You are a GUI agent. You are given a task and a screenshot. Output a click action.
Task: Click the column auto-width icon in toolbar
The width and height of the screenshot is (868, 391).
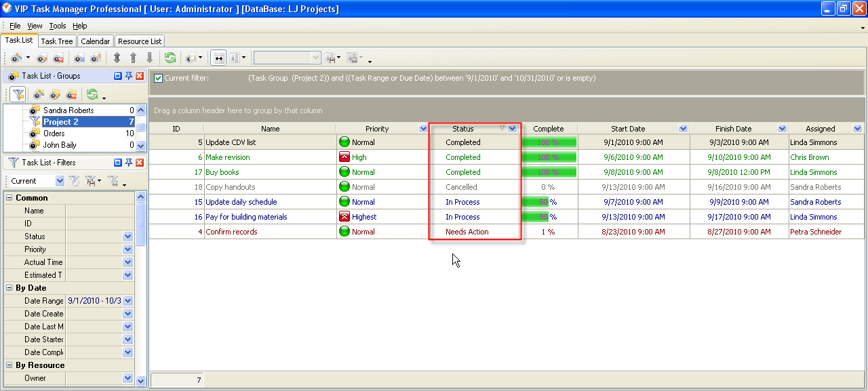coord(218,58)
